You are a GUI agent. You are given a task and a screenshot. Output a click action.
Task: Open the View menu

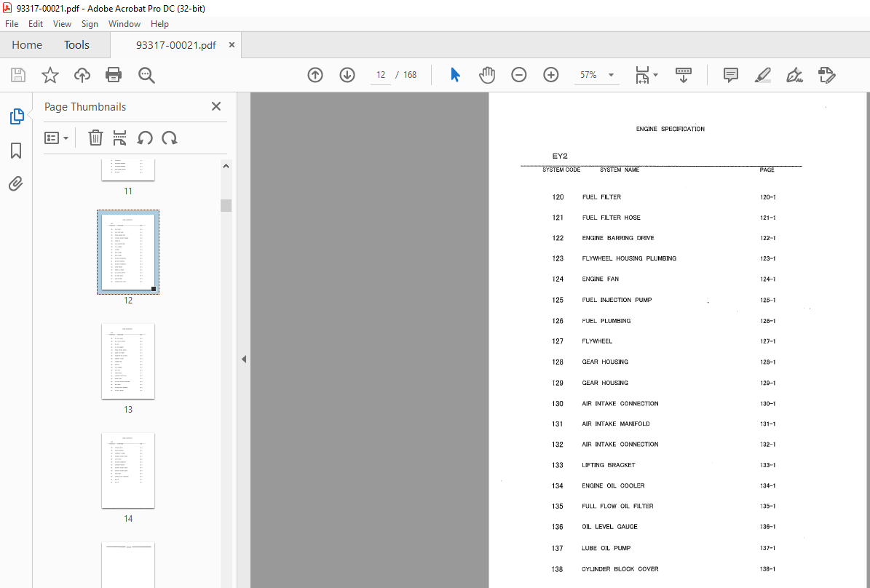click(x=62, y=24)
